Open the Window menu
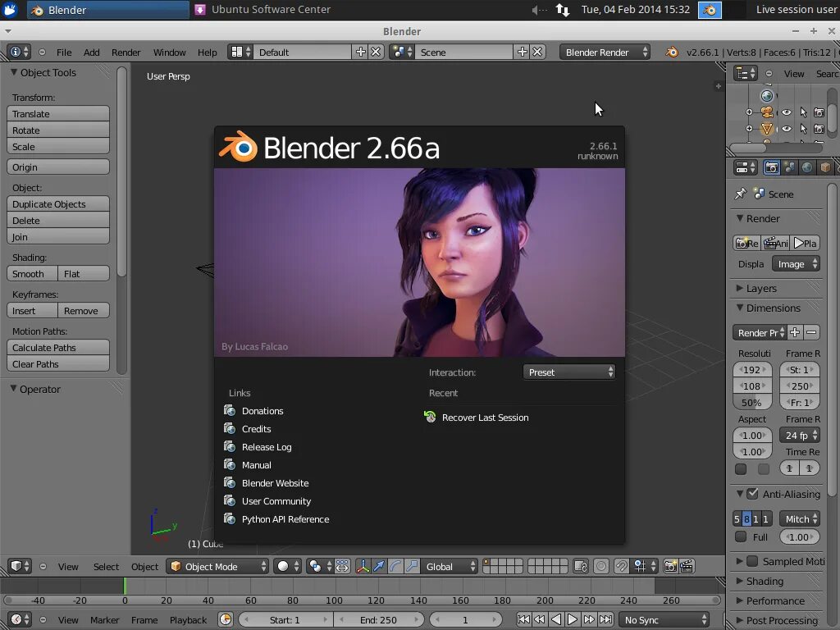 [169, 52]
